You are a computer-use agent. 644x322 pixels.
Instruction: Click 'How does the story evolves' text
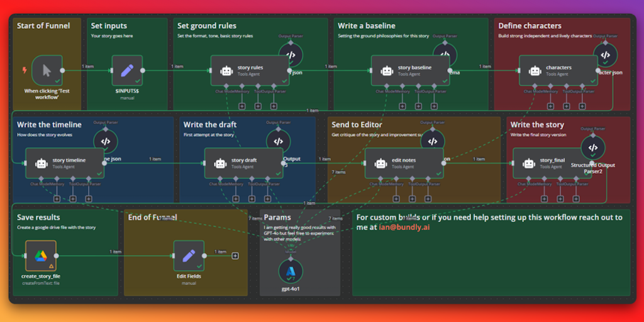pos(45,135)
